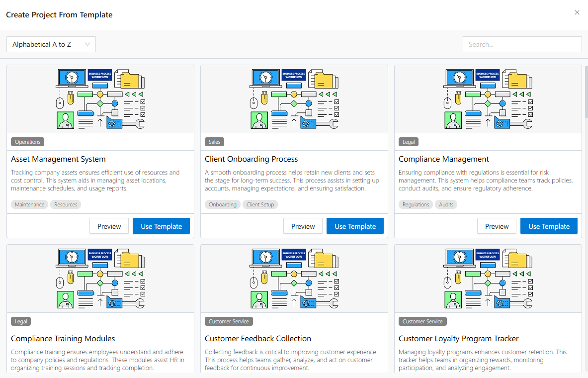The height and width of the screenshot is (378, 588).
Task: Click the Asset Management System title
Action: (58, 159)
